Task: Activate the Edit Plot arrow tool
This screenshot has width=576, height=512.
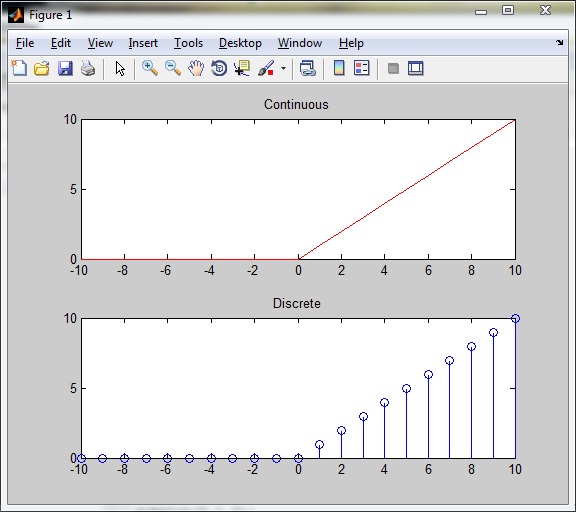Action: click(120, 69)
